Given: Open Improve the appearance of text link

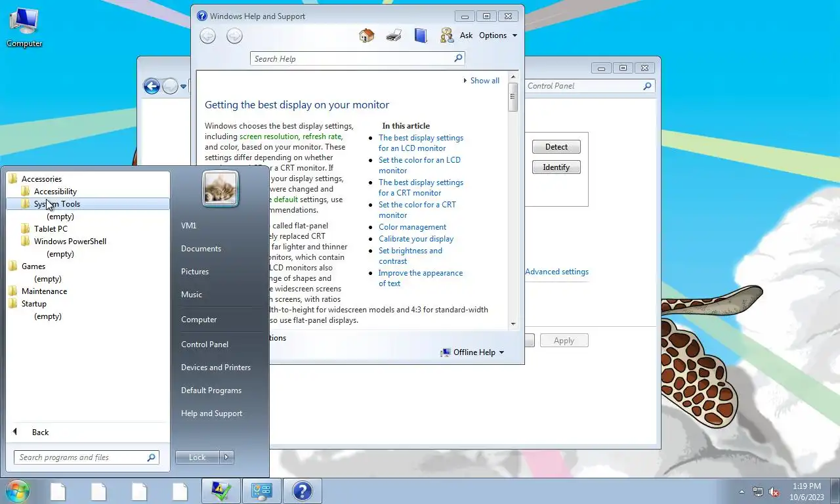Looking at the screenshot, I should point(421,278).
